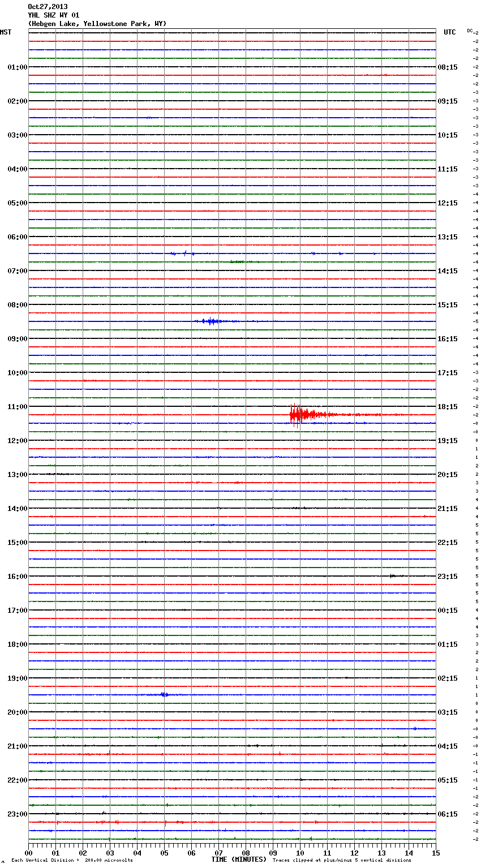The height and width of the screenshot is (868, 481).
Task: Click the '23:15' UTC time label
Action: pyautogui.click(x=448, y=576)
